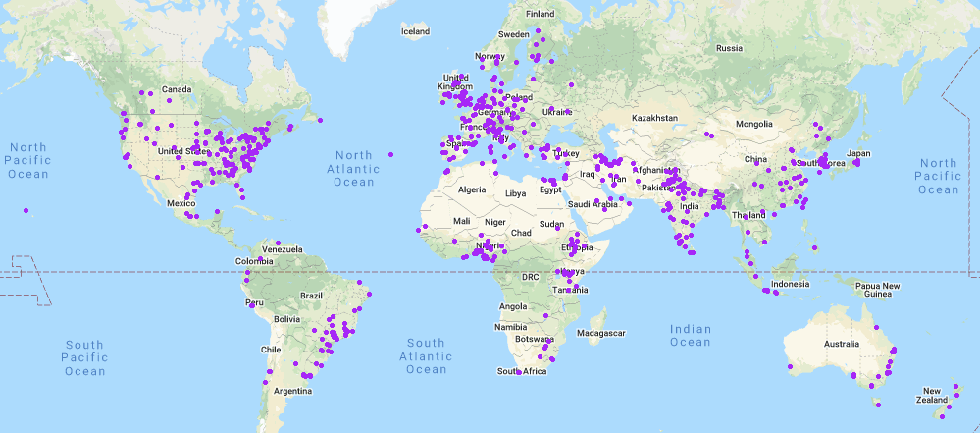Click the lone marker in the mid North Atlantic
This screenshot has height=433, width=980.
(390, 154)
